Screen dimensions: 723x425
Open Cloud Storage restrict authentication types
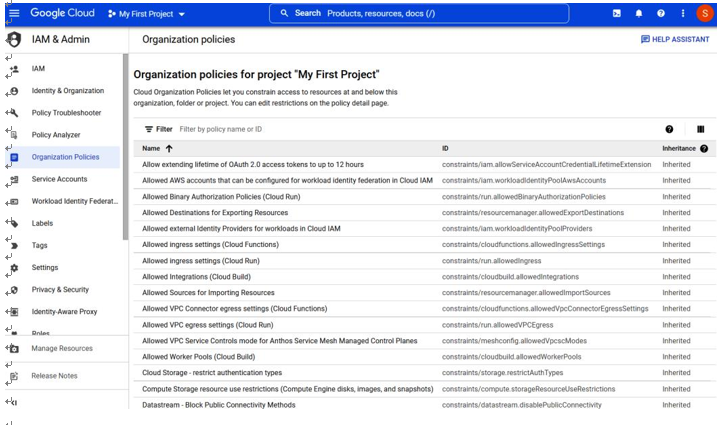coord(212,372)
